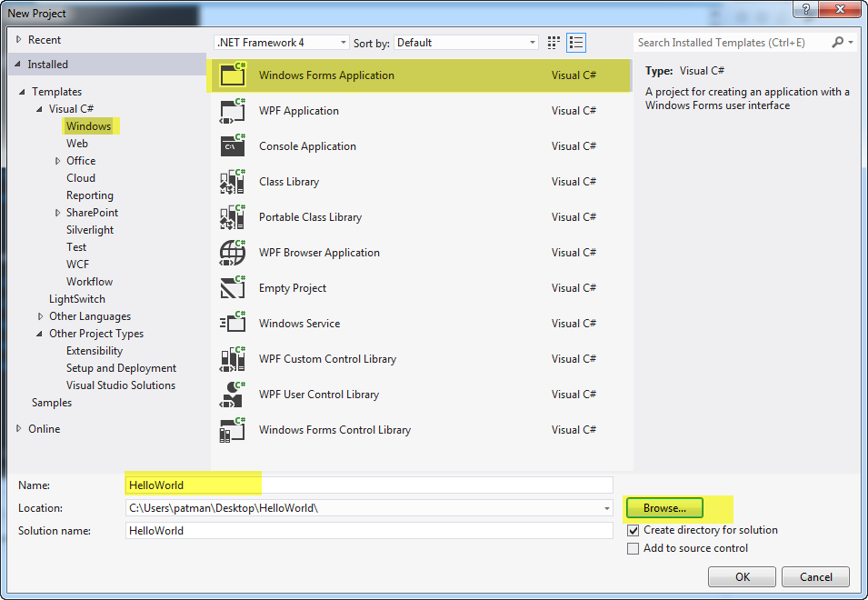Image resolution: width=868 pixels, height=600 pixels.
Task: Select the Cloud template category
Action: [x=81, y=178]
